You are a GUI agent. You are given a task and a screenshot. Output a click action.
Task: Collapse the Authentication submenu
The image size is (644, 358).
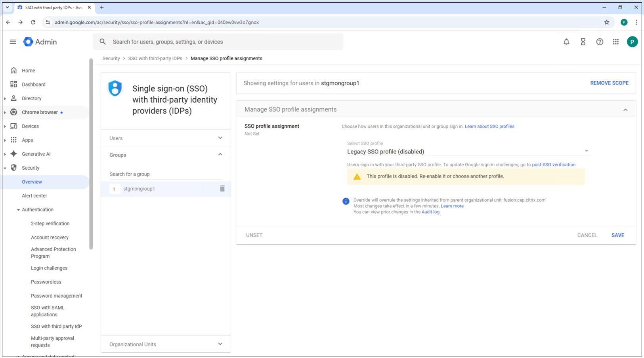coord(18,210)
